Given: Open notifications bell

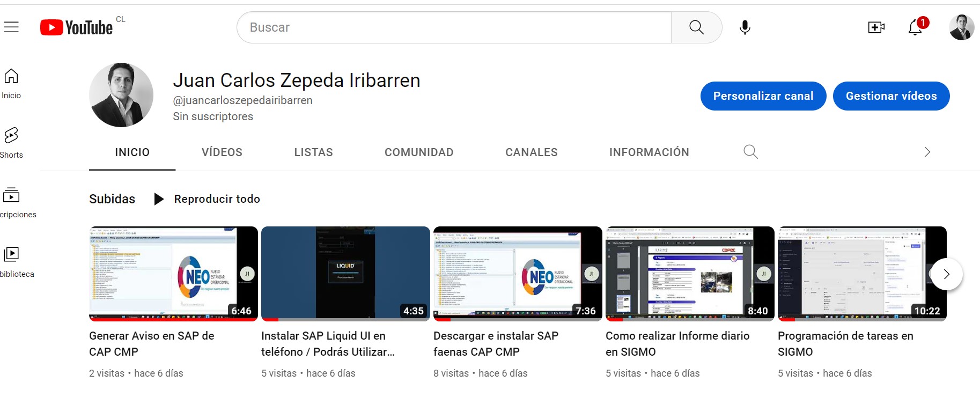Looking at the screenshot, I should point(916,27).
